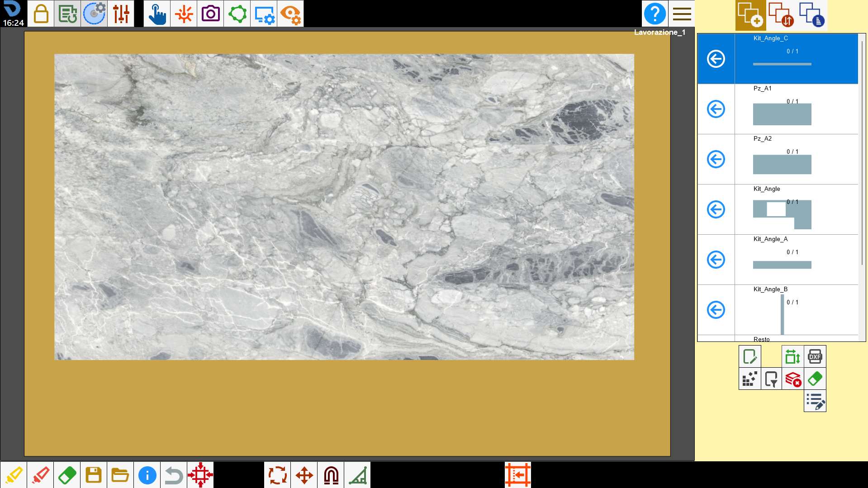Screen dimensions: 868x488
Task: Click the Kit_Angle piece thumbnail
Action: tap(782, 214)
